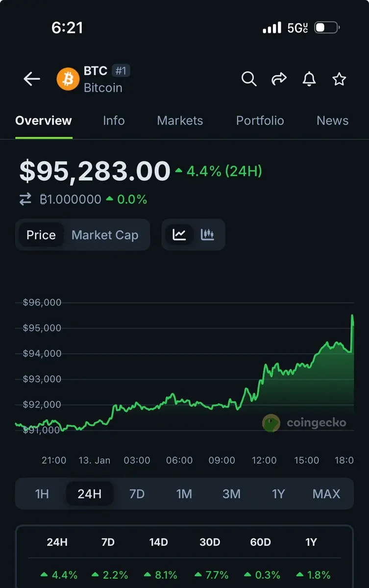Screen dimensions: 369x588
Task: Open the News tab
Action: (332, 121)
